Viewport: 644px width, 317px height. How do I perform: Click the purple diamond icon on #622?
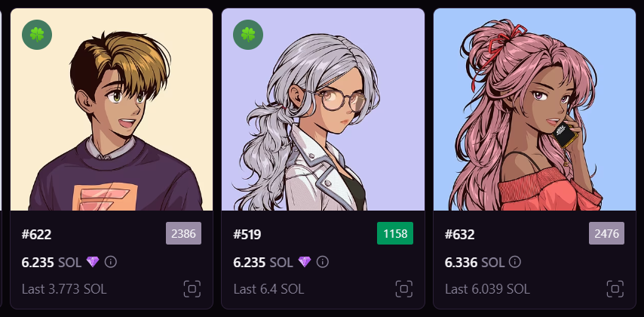[x=93, y=261]
